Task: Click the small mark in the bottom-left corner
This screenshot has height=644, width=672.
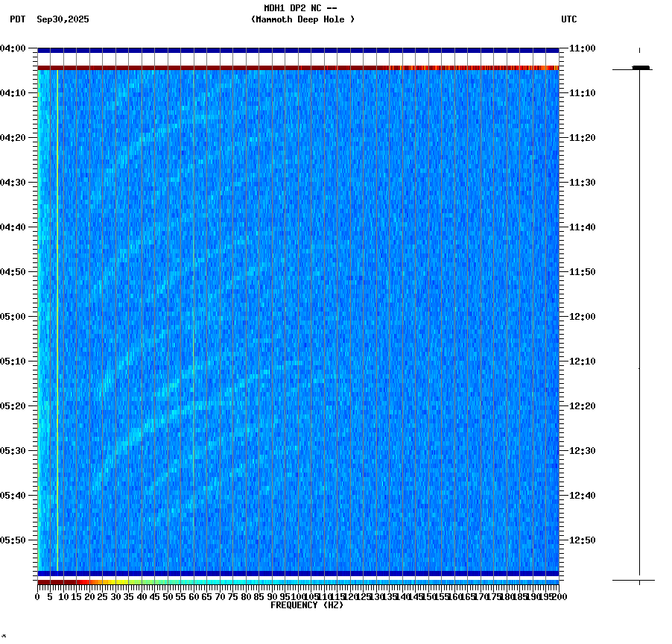Action: 4,637
